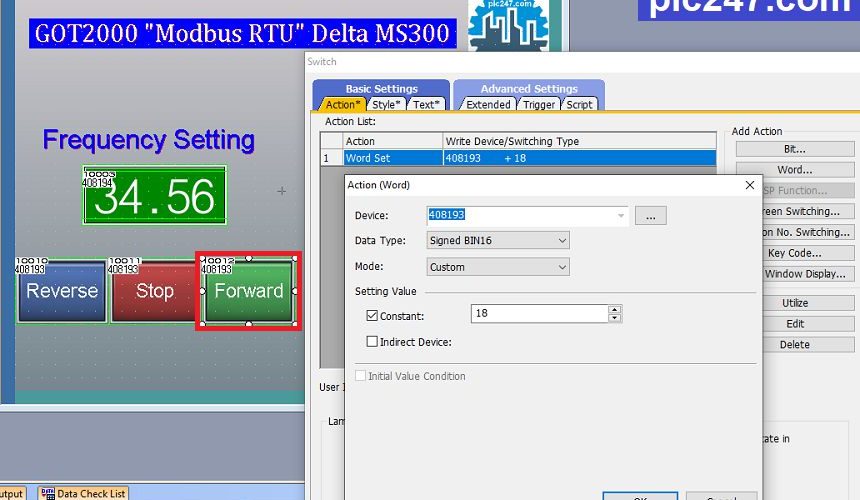Select the Advanced Settings tab group
The width and height of the screenshot is (860, 500).
click(x=529, y=89)
